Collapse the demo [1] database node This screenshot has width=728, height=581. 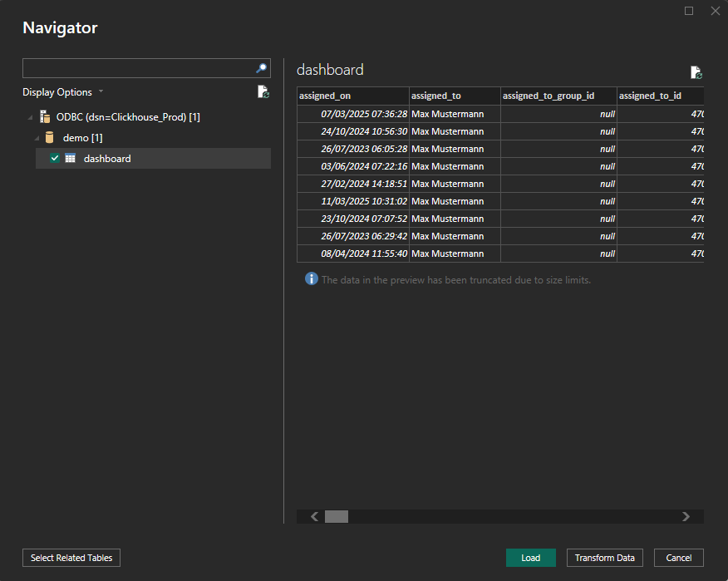click(x=37, y=139)
